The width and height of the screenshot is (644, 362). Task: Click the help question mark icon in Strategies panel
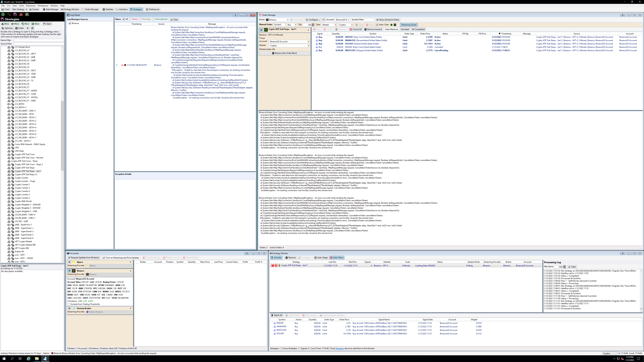click(x=32, y=28)
